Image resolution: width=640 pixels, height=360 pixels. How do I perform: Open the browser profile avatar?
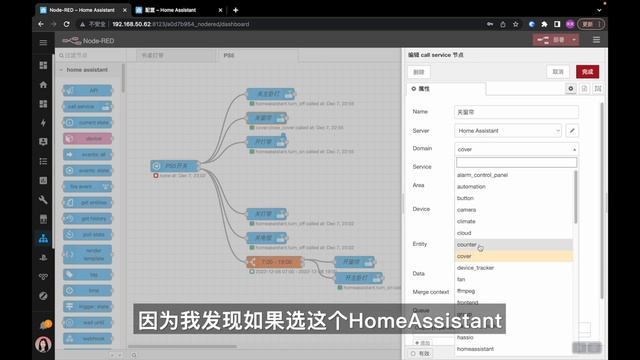point(570,24)
